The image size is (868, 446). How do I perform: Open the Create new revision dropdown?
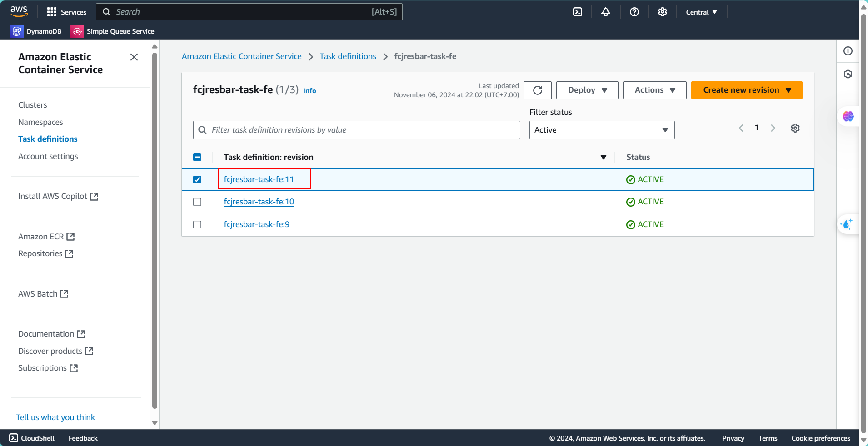tap(747, 90)
